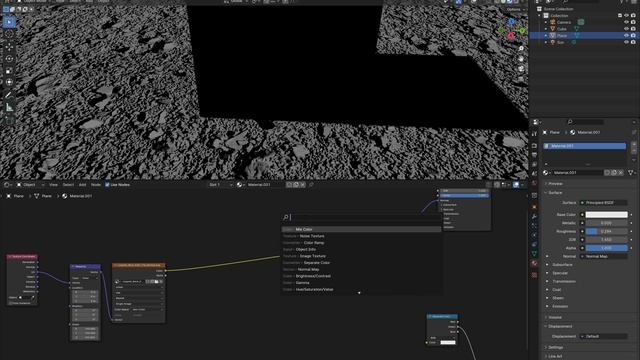Viewport: 640px width, 360px height.
Task: Select the Cursor tool in viewport toolbar
Action: tap(9, 34)
